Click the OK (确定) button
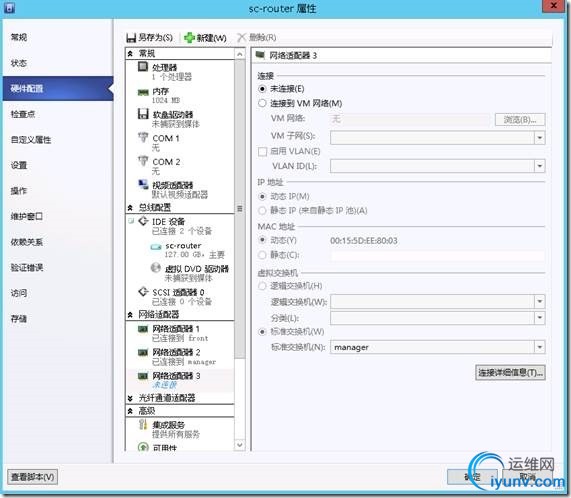 pos(472,477)
